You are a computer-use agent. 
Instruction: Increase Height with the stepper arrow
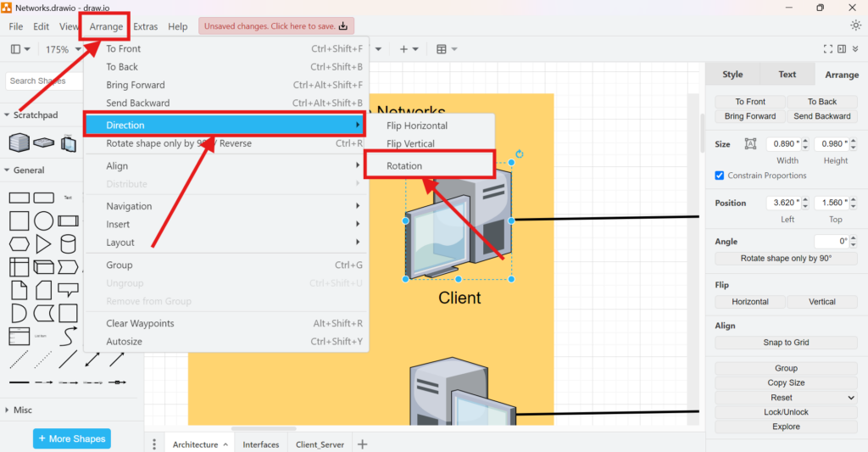854,141
